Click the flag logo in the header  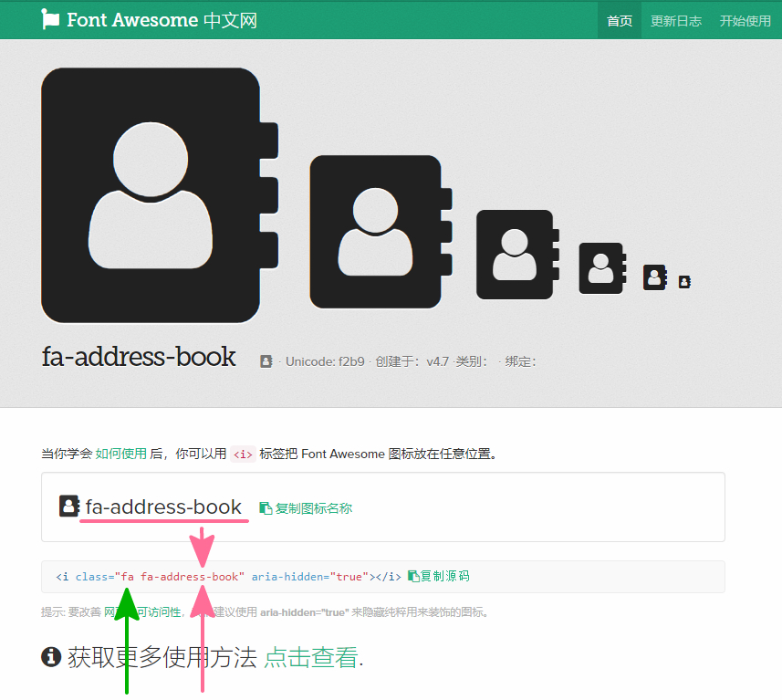[x=51, y=19]
